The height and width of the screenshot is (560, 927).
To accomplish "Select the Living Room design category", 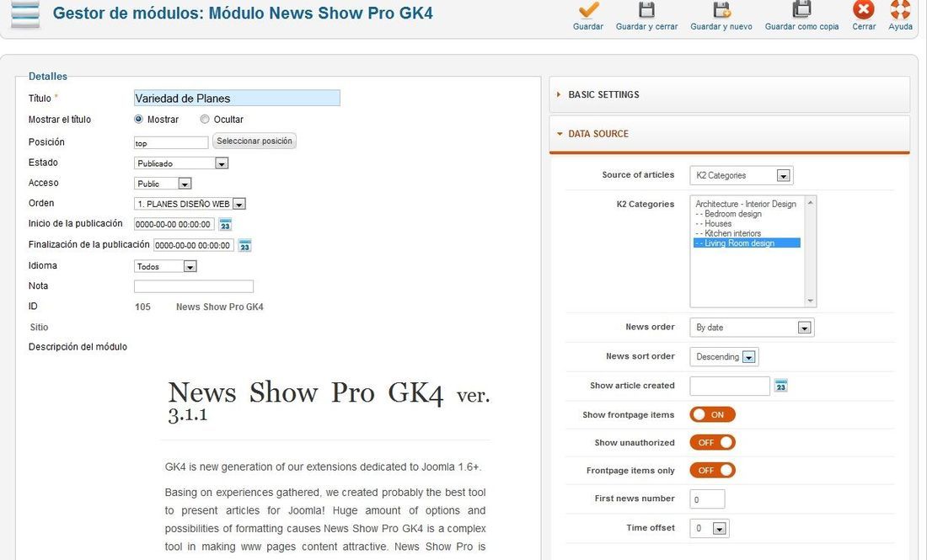I will (x=746, y=243).
